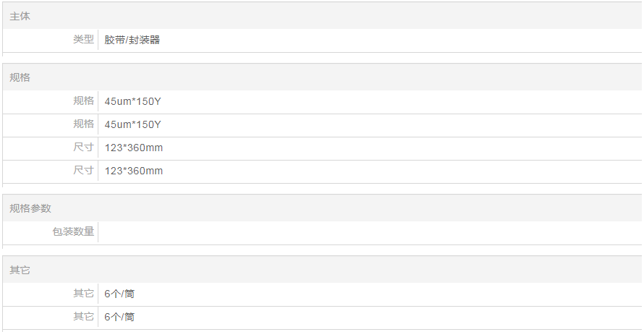Screen dimensions: 644x332
Task: Click the gray 其它 section header
Action: coord(20,270)
